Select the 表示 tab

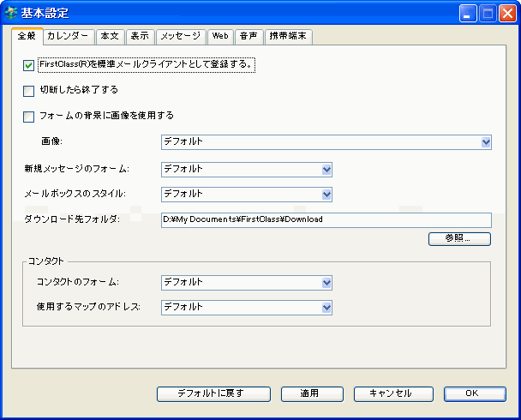click(140, 36)
